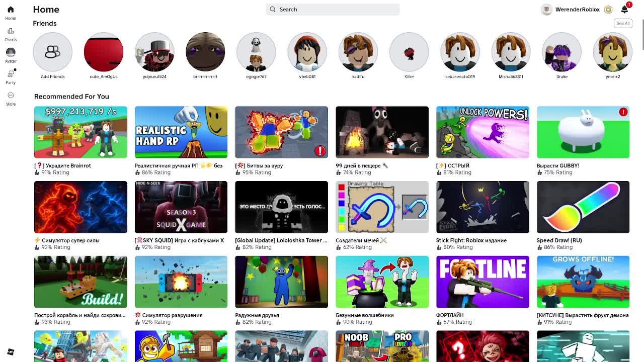Open friend Drake avatar
Viewport: 644px width, 362px height.
(x=561, y=52)
